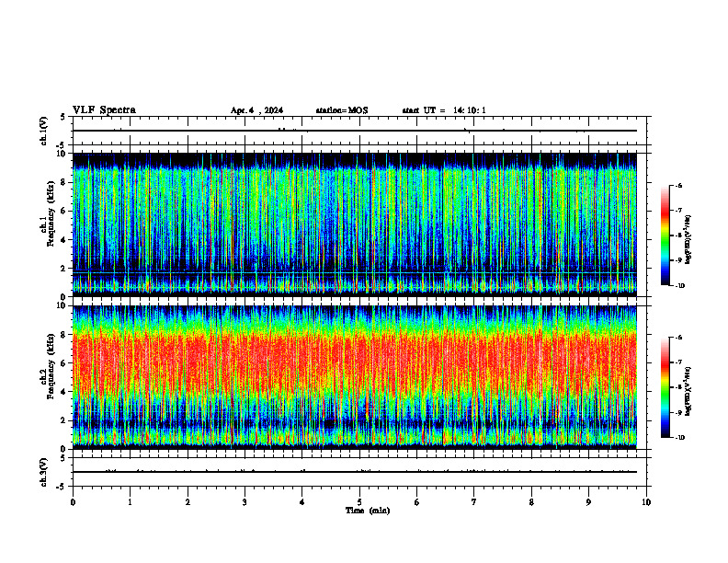Viewport: 728px width, 563px height.
Task: Select the date text "Apr. 4 , 2024"
Action: tap(256, 110)
